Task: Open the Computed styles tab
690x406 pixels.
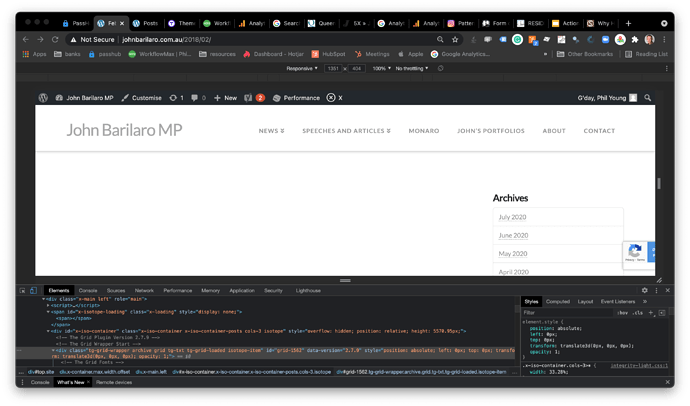Action: pyautogui.click(x=558, y=301)
